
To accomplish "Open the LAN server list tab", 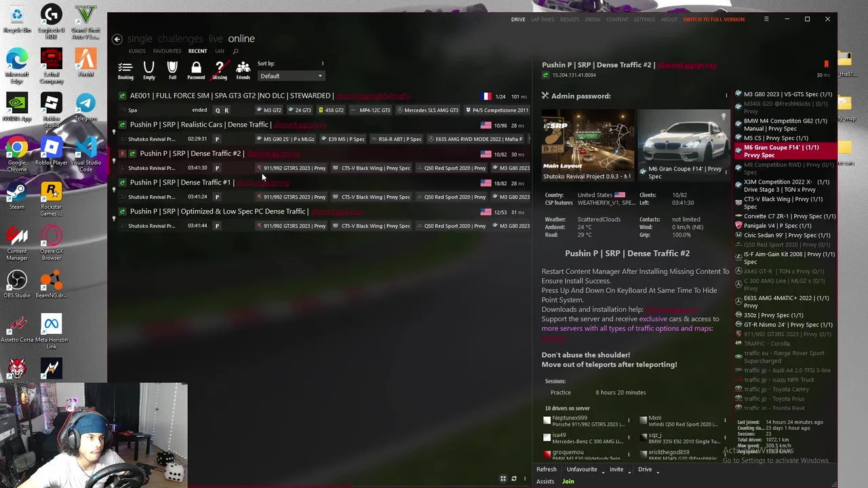I will pos(220,52).
